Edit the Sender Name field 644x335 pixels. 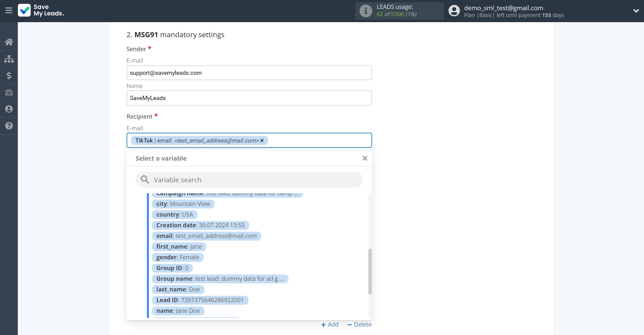pos(249,98)
